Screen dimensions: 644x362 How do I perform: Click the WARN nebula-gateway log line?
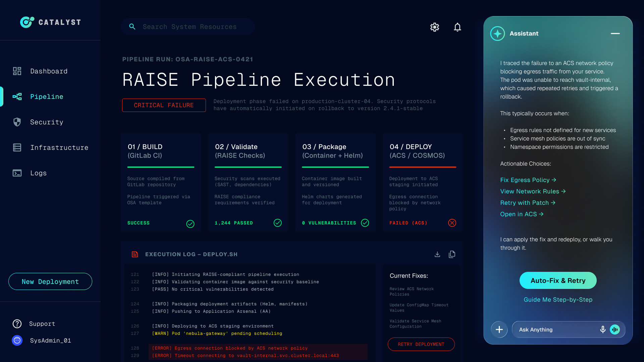[217, 334]
